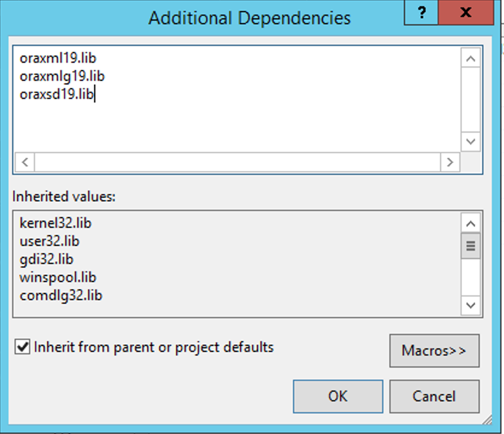Click up arrow of Inherited values scrollbar
This screenshot has height=434, width=504.
[471, 223]
